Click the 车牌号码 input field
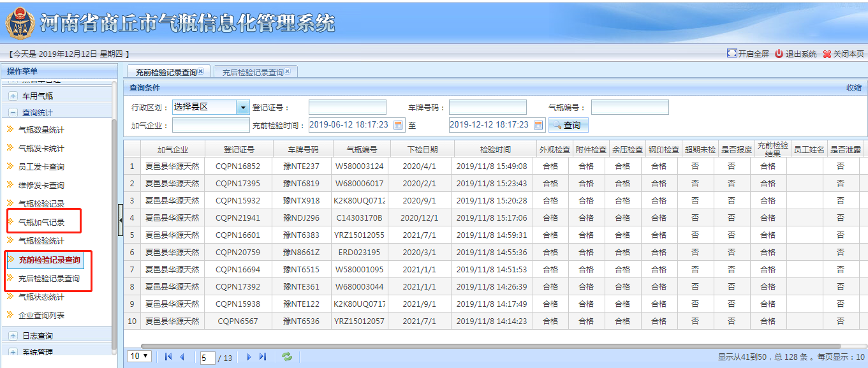Screen dimensions: 868x368 coord(487,107)
